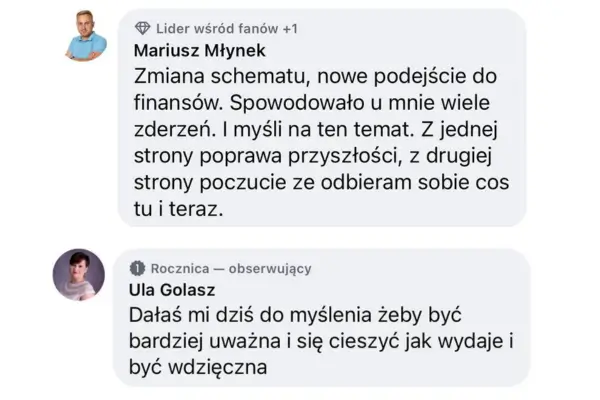
Task: Open Mariusz Młynek's profile picture
Action: (x=86, y=39)
